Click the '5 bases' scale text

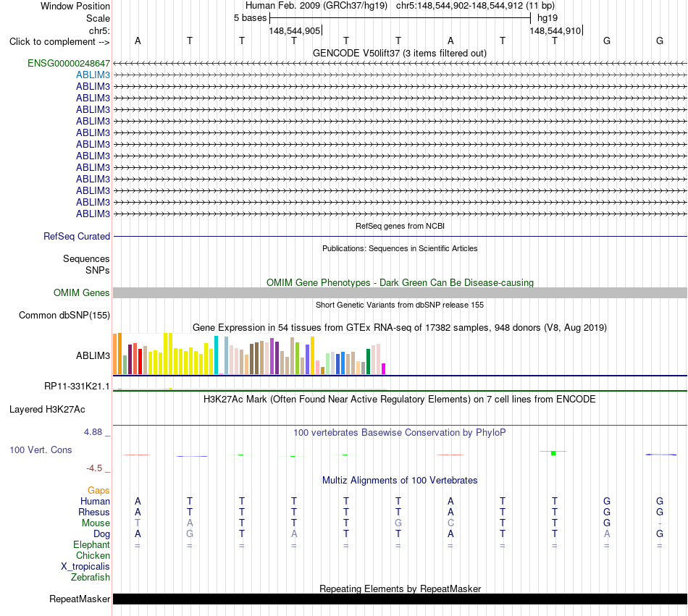(x=250, y=18)
